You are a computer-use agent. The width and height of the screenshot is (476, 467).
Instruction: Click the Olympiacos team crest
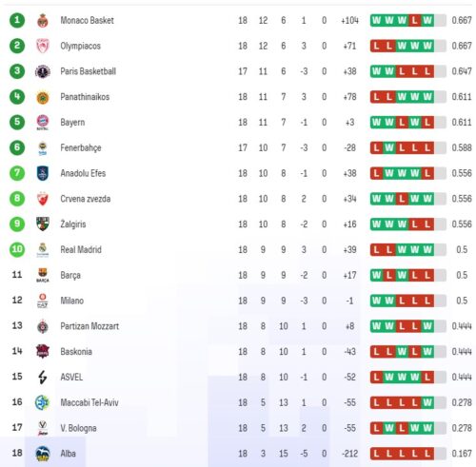click(43, 46)
